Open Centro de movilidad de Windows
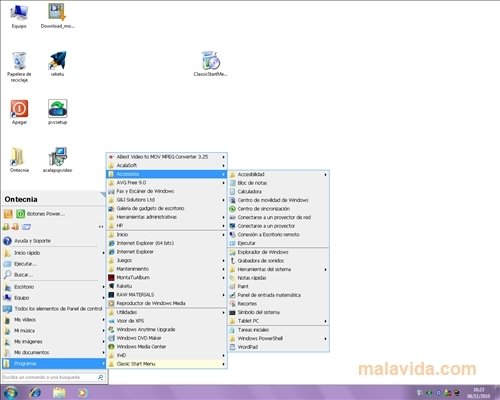 pyautogui.click(x=279, y=200)
